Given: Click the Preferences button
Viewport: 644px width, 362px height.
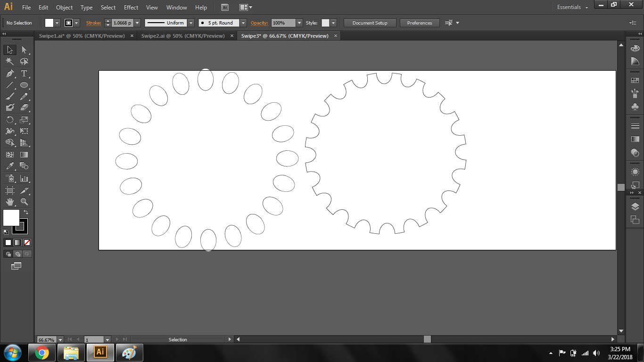Looking at the screenshot, I should click(419, 23).
